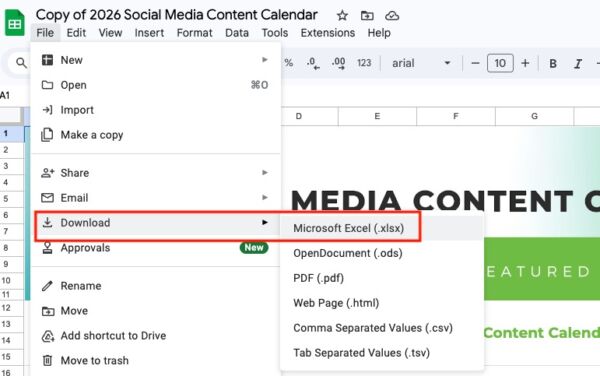Choose Add shortcut to Drive

[155, 335]
